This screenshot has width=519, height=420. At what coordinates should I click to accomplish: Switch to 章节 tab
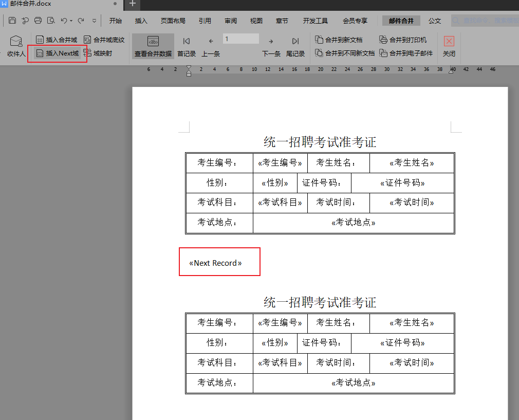coord(282,21)
